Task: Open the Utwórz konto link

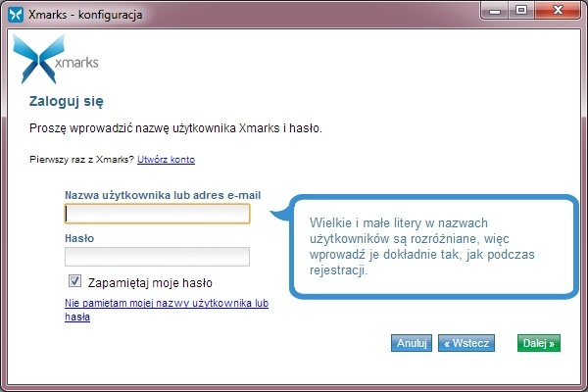Action: 167,160
